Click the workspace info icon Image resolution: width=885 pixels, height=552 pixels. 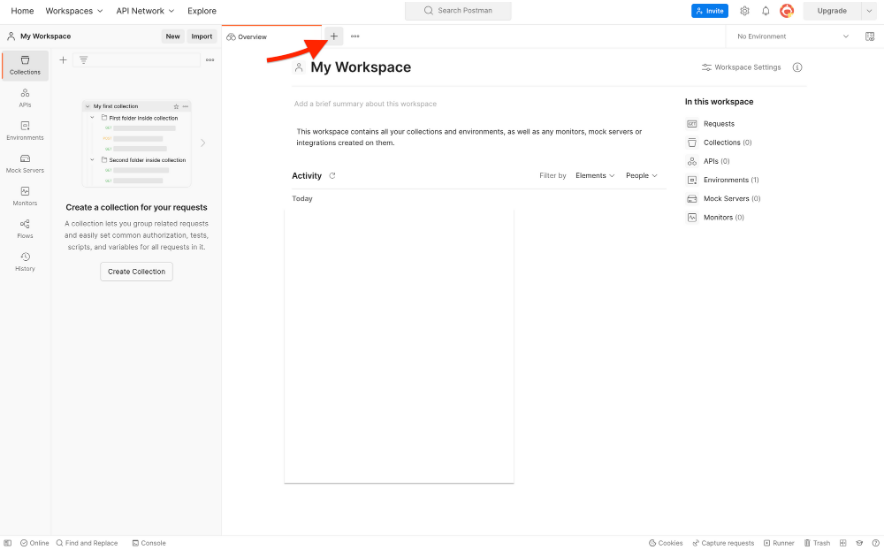[x=797, y=67]
